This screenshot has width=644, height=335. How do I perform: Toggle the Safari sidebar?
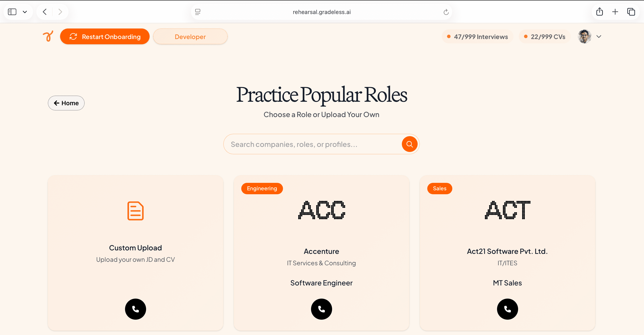pyautogui.click(x=12, y=12)
